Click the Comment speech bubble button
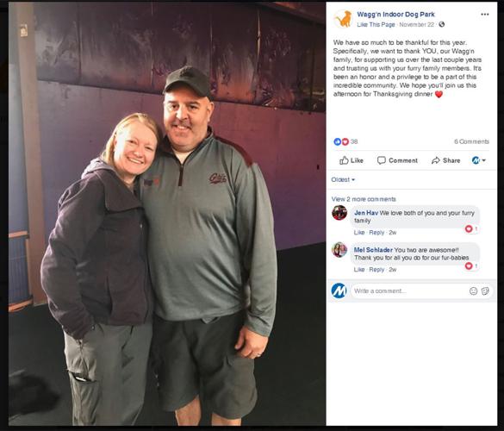 pos(397,160)
